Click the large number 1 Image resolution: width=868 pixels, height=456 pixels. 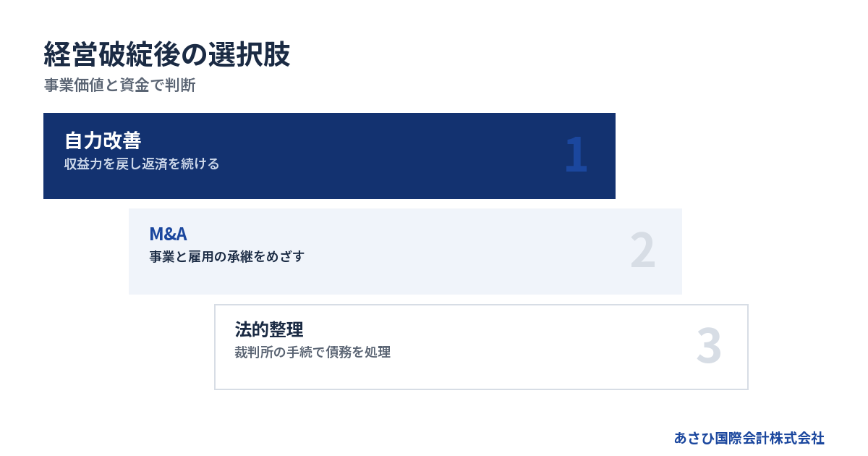[x=576, y=155]
